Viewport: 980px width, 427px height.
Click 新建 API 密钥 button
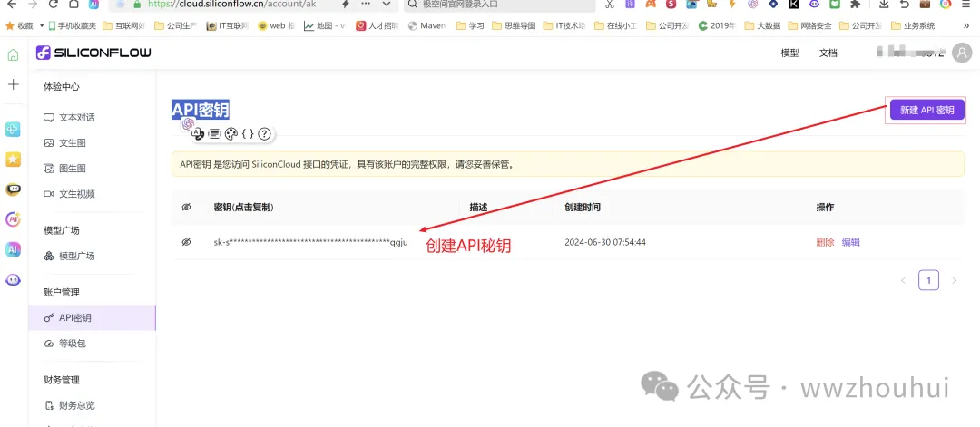[x=926, y=111]
